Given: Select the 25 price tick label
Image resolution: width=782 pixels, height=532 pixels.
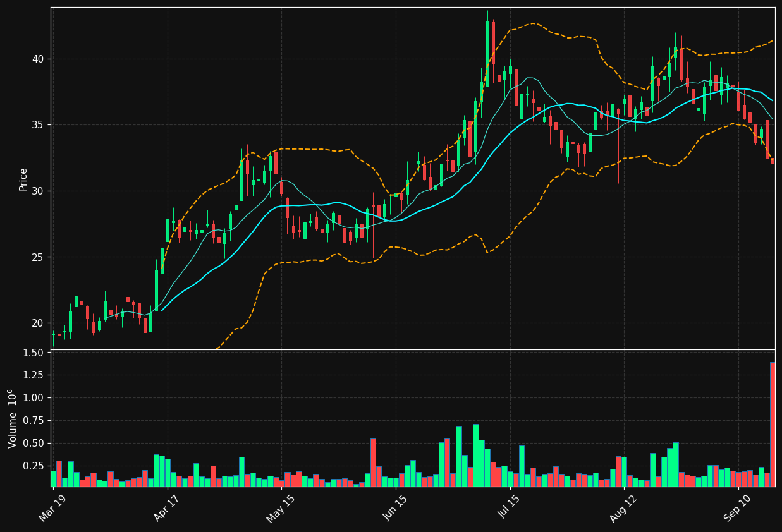Looking at the screenshot, I should pyautogui.click(x=39, y=257).
